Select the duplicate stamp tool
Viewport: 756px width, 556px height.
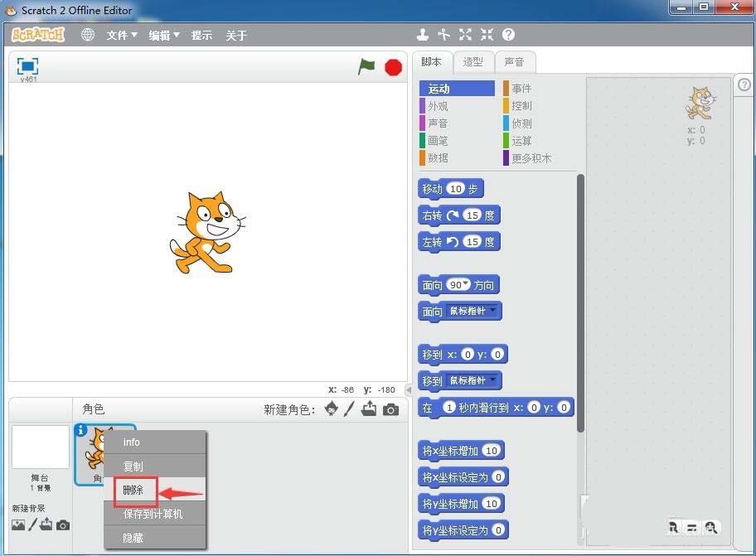point(423,35)
